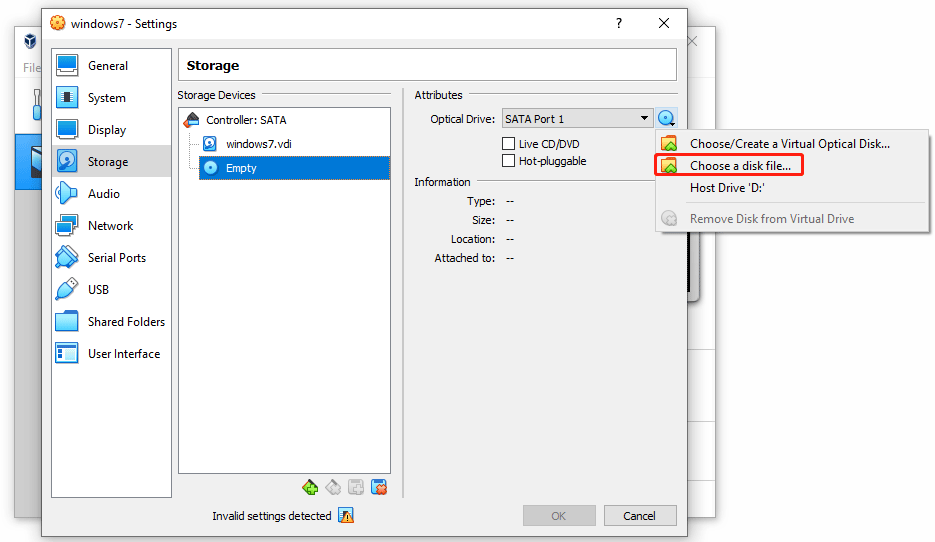Open the Optical Drive SATA Port dropdown

pyautogui.click(x=577, y=119)
